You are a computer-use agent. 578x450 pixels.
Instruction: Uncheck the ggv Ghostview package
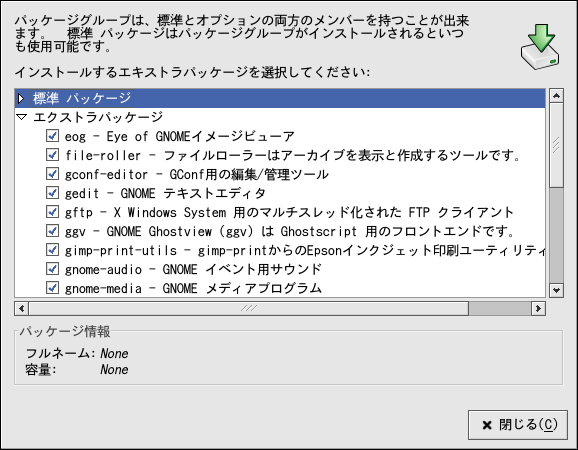click(52, 231)
